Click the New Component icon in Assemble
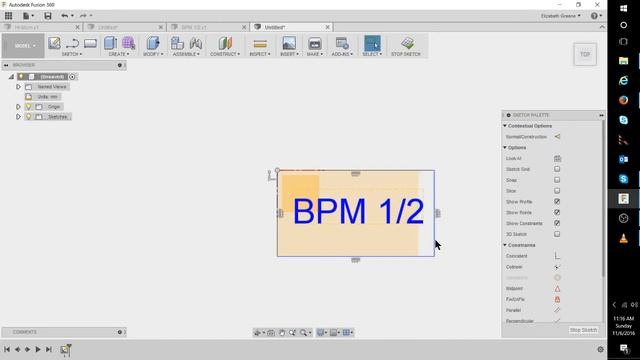 tap(177, 43)
